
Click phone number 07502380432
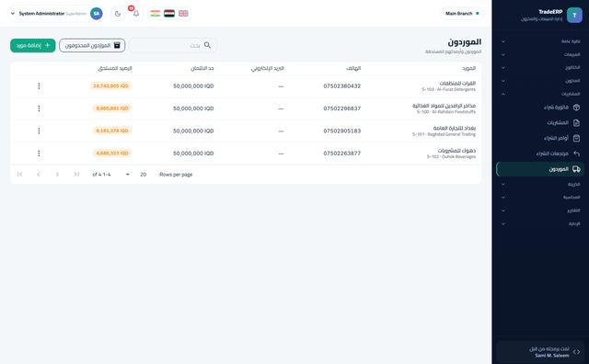(341, 85)
